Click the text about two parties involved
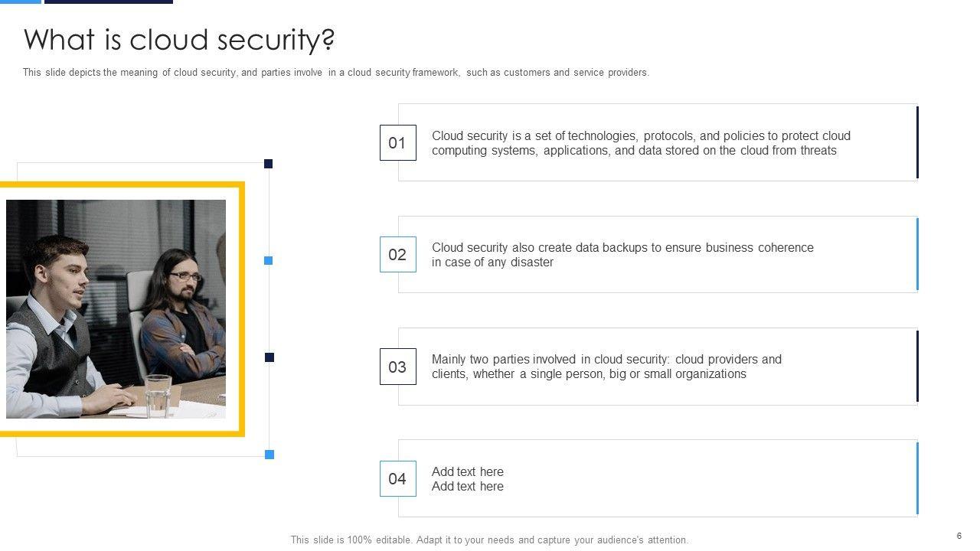This screenshot has height=551, width=980. click(606, 367)
